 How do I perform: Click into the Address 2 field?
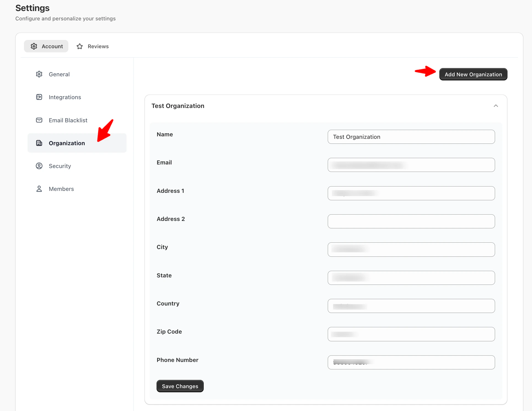411,221
